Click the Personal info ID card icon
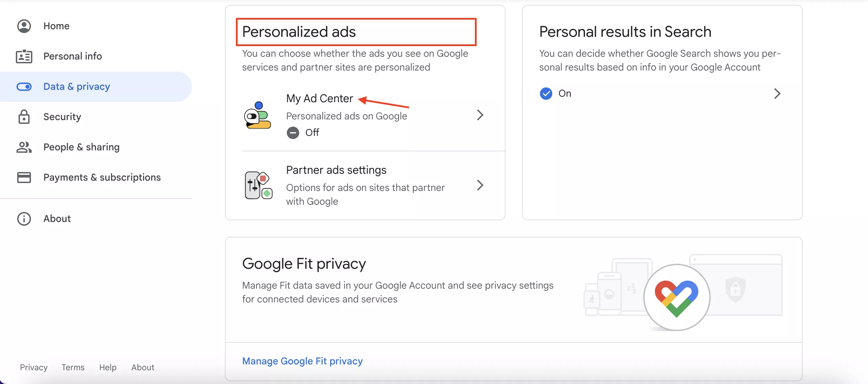 pyautogui.click(x=24, y=56)
